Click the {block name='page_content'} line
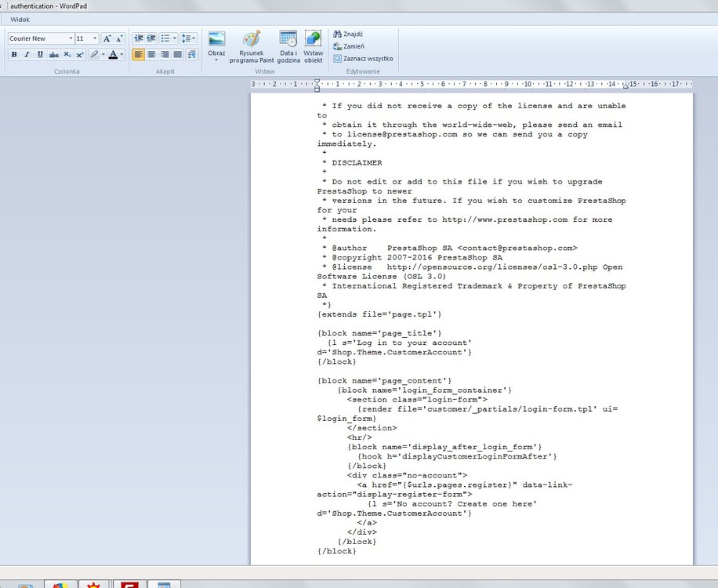The width and height of the screenshot is (718, 588). pos(384,381)
